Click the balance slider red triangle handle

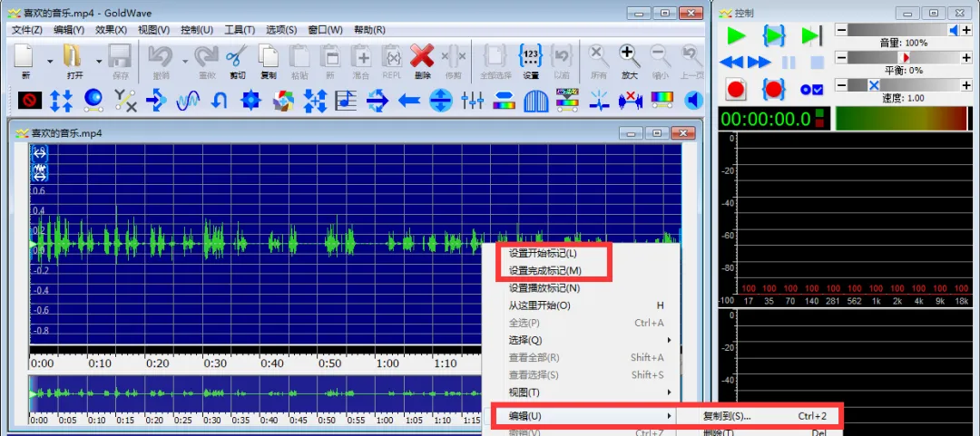[905, 57]
